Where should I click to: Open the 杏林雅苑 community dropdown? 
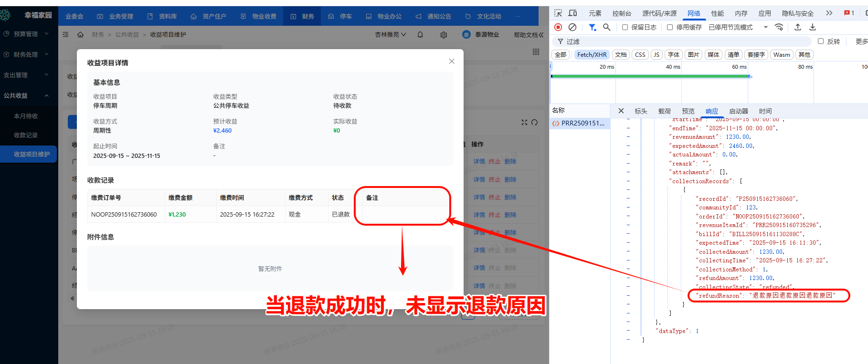coord(391,34)
